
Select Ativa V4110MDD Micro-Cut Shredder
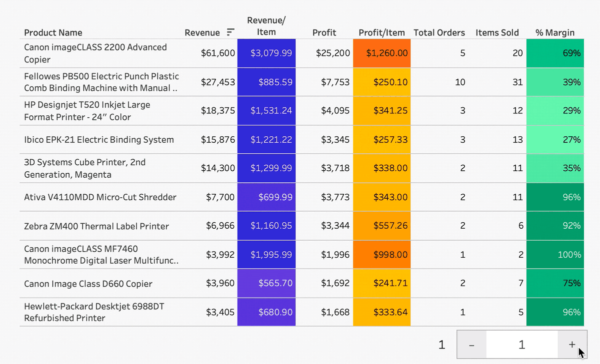coord(100,197)
